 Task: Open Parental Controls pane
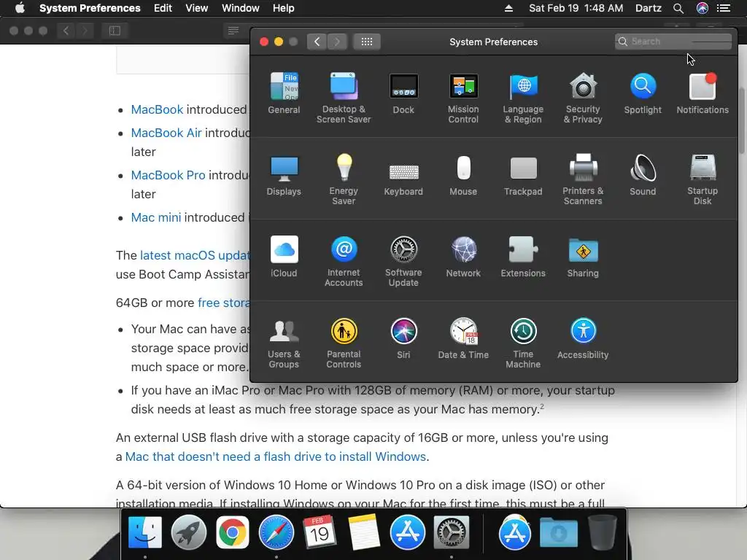click(x=344, y=343)
